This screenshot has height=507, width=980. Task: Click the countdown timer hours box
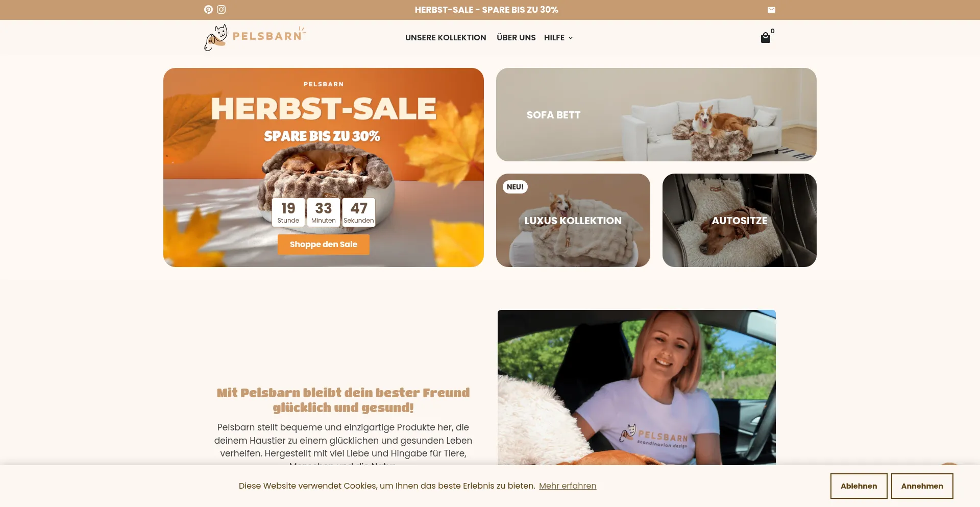pos(288,212)
